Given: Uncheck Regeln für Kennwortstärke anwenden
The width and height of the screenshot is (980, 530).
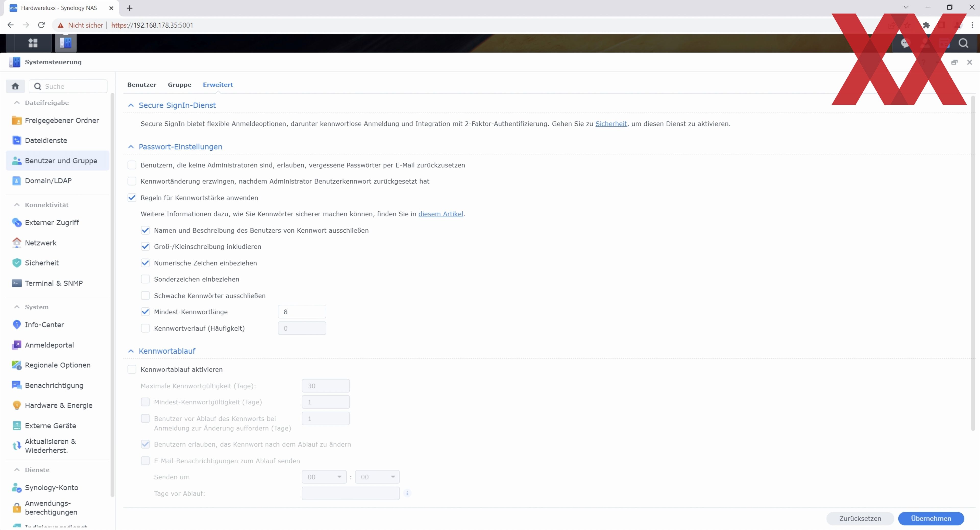Looking at the screenshot, I should (x=132, y=198).
